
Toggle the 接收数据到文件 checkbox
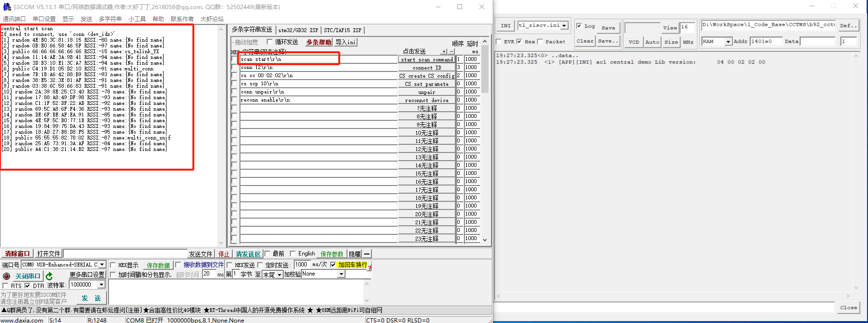pyautogui.click(x=178, y=265)
